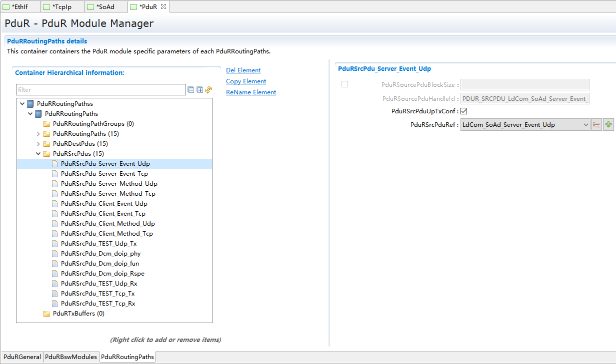Click the refresh tree icon beside the filter

[x=209, y=90]
